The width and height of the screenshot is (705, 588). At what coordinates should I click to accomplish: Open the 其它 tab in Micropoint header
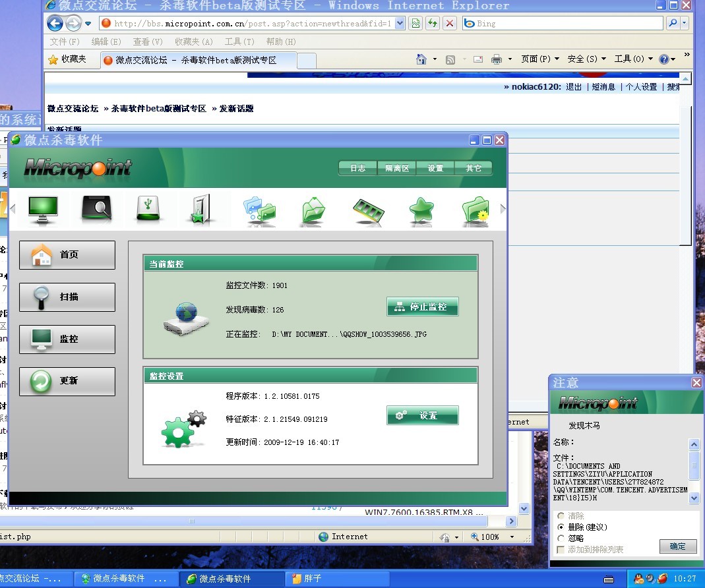(x=474, y=168)
